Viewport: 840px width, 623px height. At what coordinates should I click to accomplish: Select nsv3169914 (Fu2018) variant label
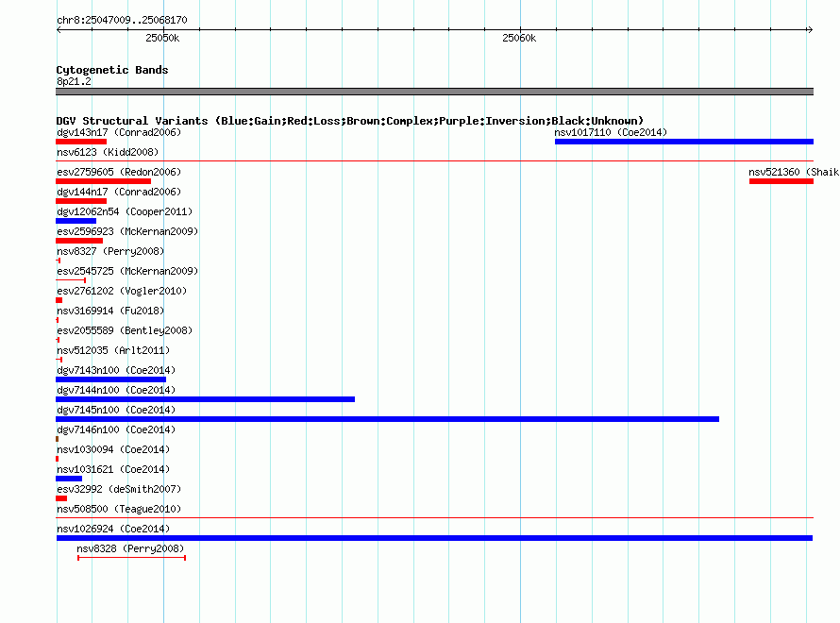pyautogui.click(x=110, y=311)
